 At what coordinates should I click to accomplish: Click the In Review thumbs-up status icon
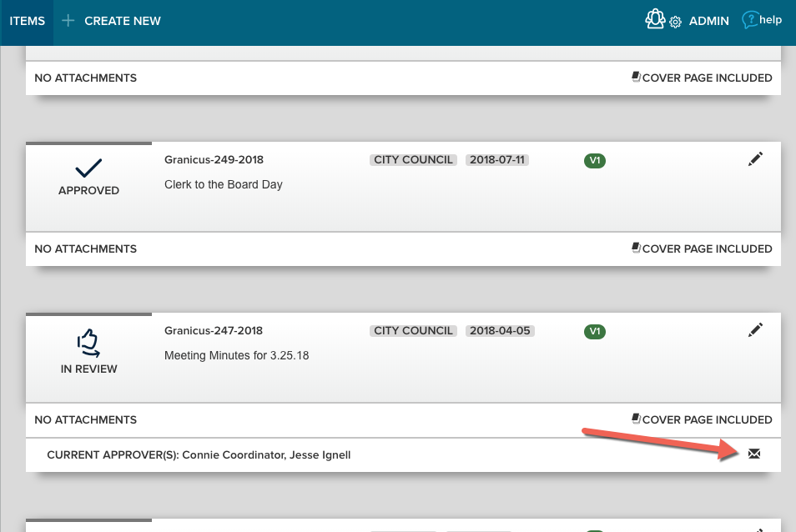pos(88,342)
